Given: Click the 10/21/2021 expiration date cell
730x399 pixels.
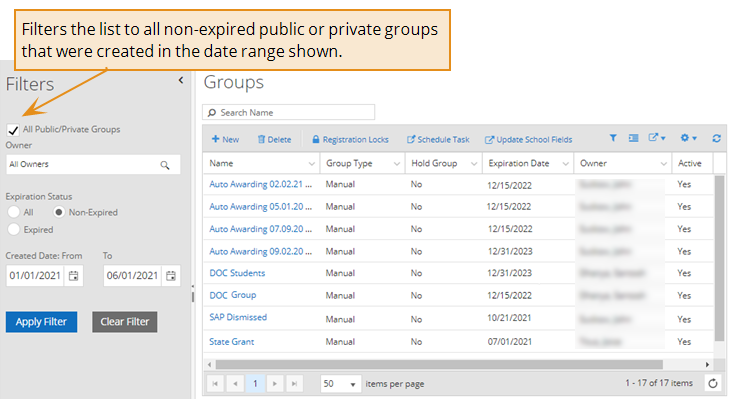Looking at the screenshot, I should coord(509,318).
